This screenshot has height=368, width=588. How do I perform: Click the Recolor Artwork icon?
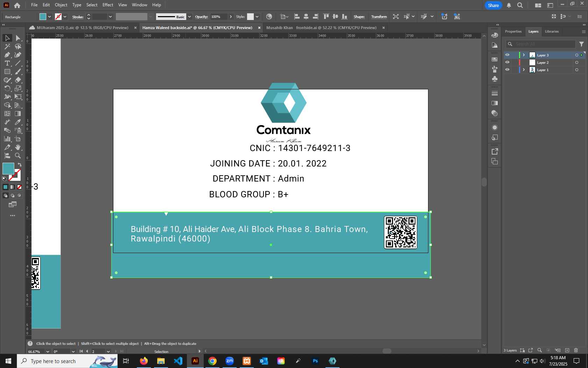point(269,16)
